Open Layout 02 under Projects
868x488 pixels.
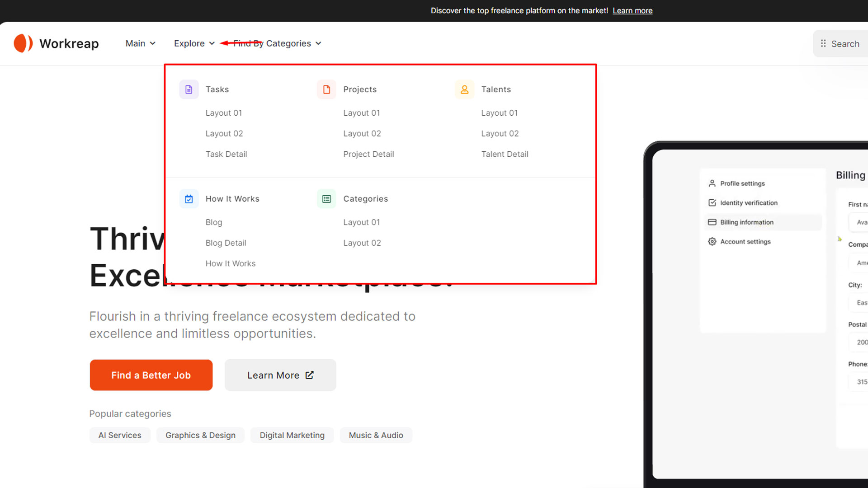362,133
